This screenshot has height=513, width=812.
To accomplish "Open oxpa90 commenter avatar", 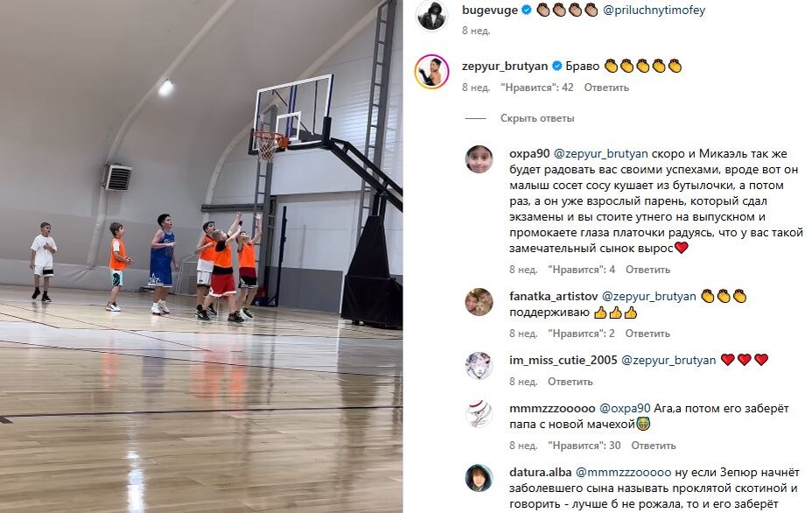I will pos(479,159).
